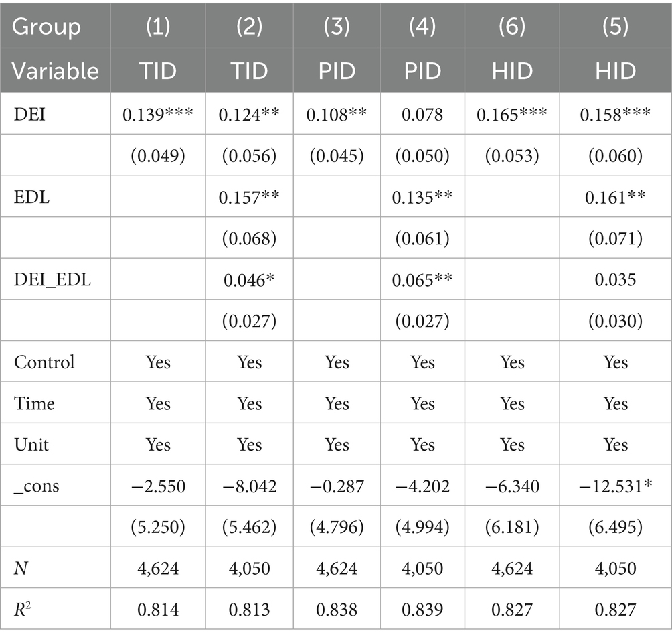Select the 0.078 coefficient value
The image size is (672, 641).
(423, 115)
